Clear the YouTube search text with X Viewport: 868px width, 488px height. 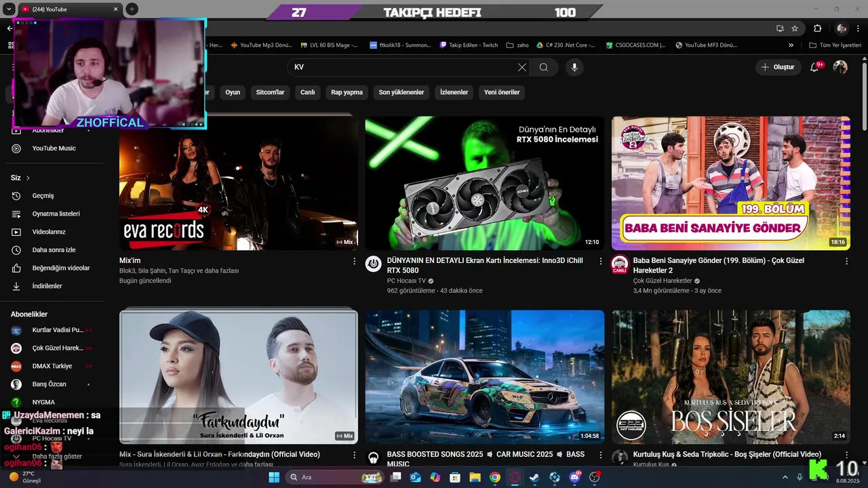click(x=521, y=67)
